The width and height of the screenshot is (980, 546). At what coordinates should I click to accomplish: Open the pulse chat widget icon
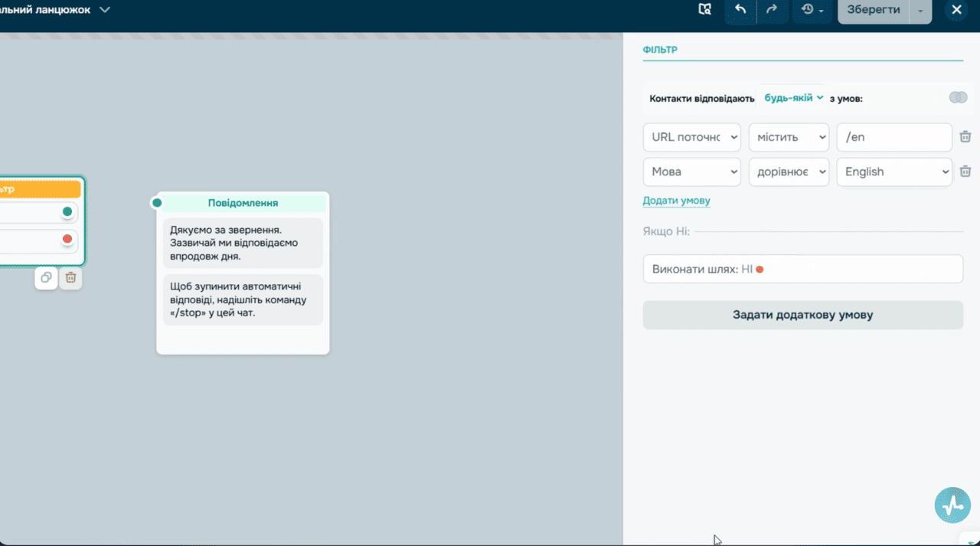(952, 505)
